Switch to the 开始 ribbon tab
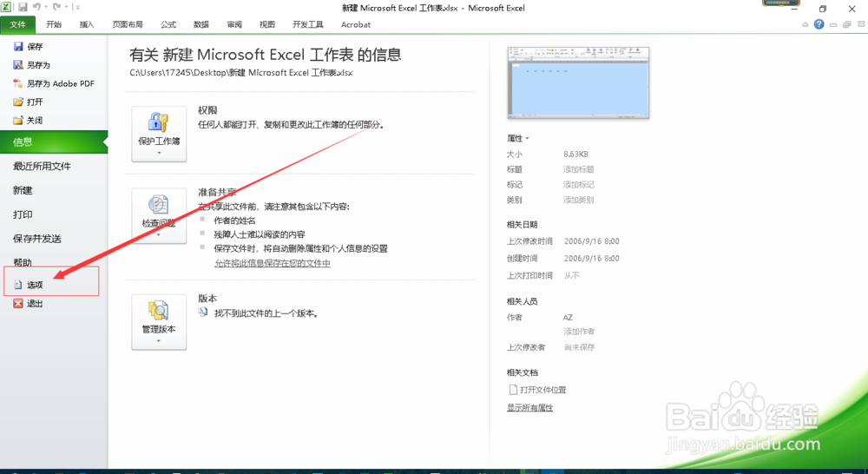The width and height of the screenshot is (868, 474). [54, 24]
